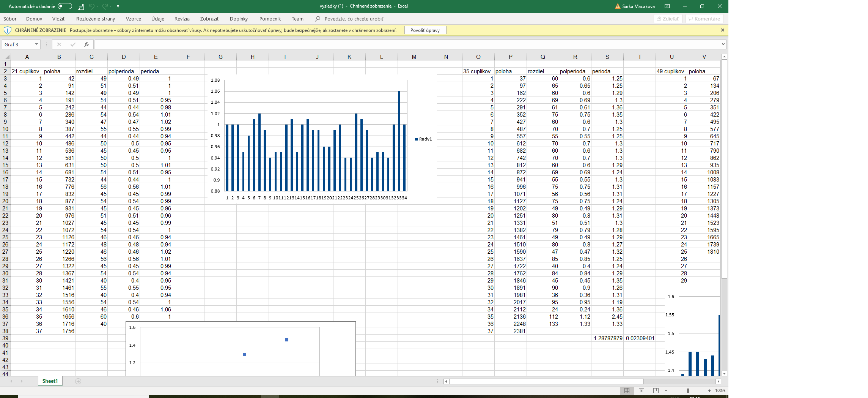
Task: Open the Vzorce ribbon tab
Action: tap(133, 19)
